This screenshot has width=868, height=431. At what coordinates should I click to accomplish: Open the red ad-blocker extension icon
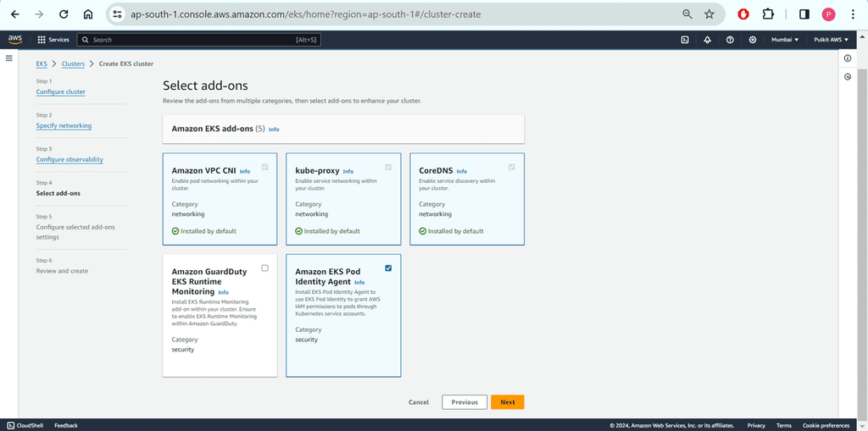743,14
